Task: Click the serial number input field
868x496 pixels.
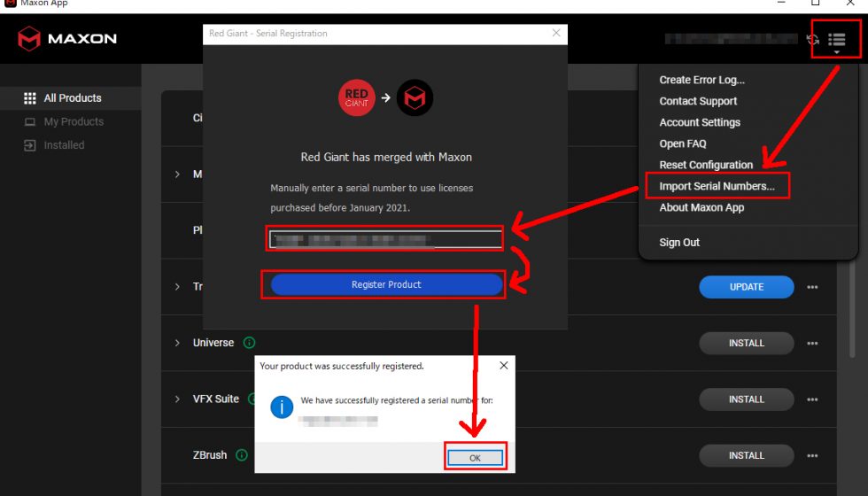Action: coord(385,239)
